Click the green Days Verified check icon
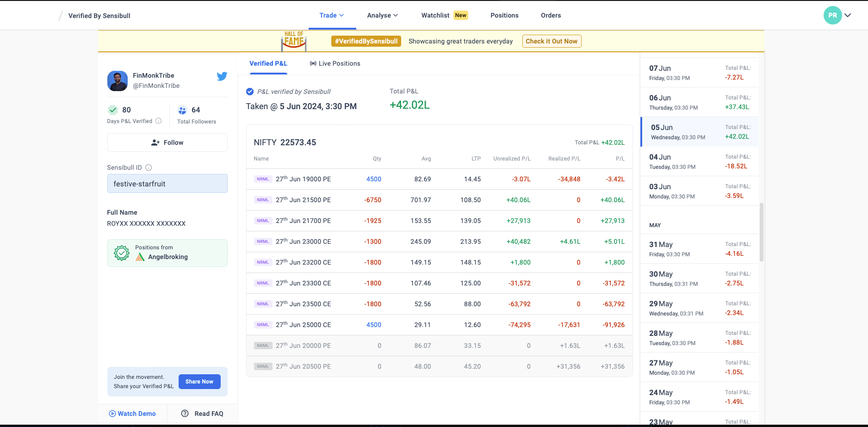The width and height of the screenshot is (868, 427). coord(113,110)
